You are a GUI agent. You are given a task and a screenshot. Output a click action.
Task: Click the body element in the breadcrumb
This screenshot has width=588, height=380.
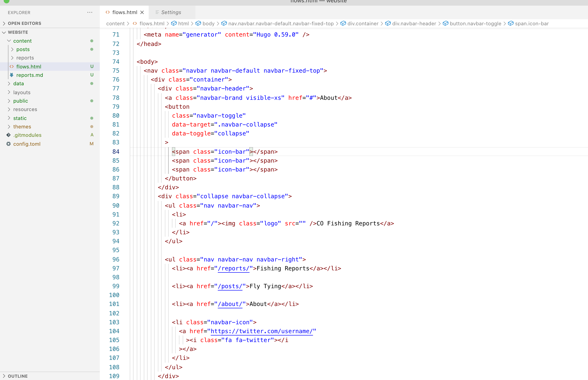point(208,23)
